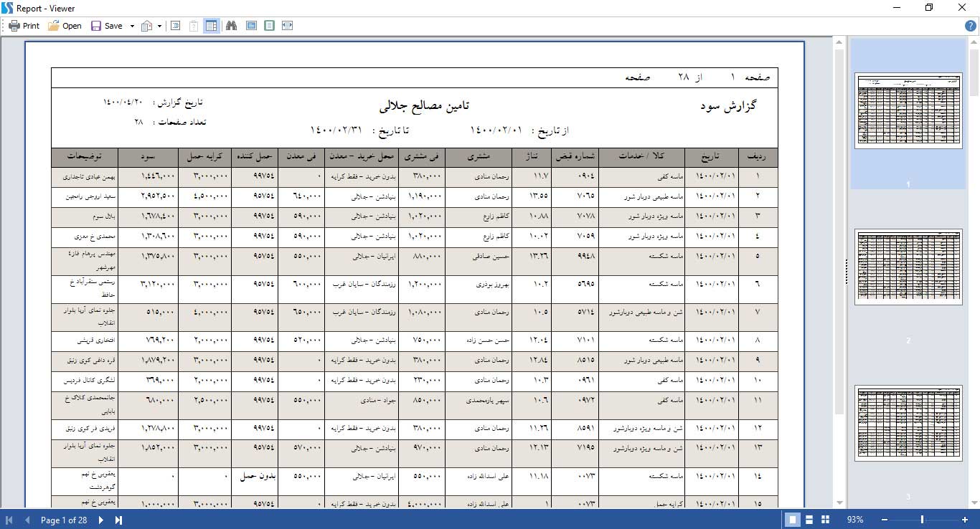Toggle the Bookmarks panel icon
The image size is (980, 529).
(175, 26)
